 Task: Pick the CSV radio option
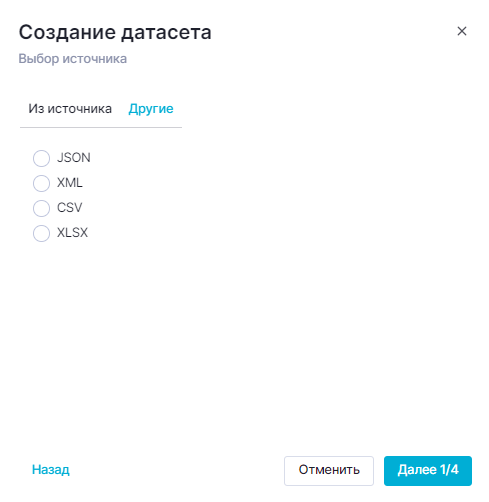pyautogui.click(x=41, y=208)
